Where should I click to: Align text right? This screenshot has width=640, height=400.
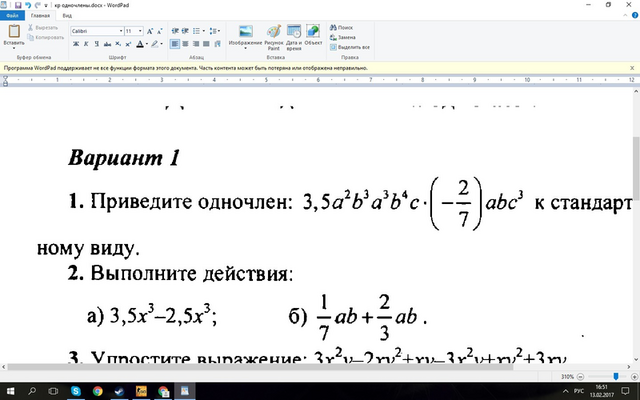pos(196,44)
